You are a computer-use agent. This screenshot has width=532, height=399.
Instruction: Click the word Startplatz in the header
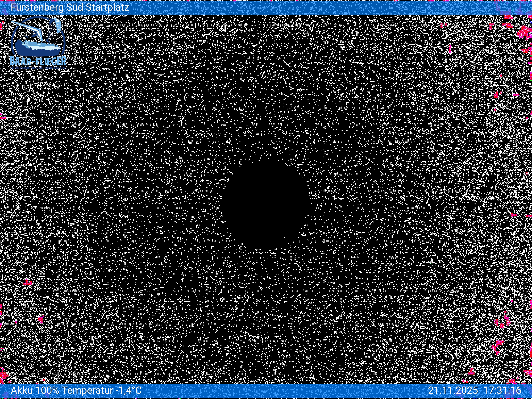pos(107,7)
